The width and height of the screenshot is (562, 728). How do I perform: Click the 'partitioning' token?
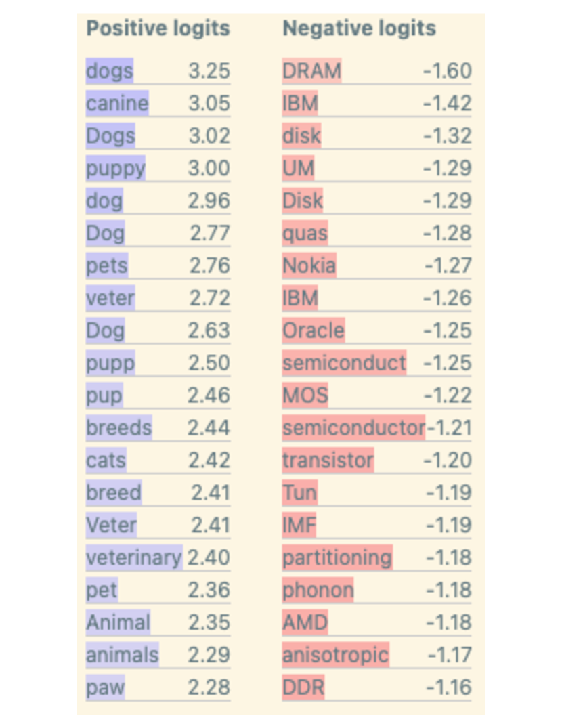pos(337,558)
